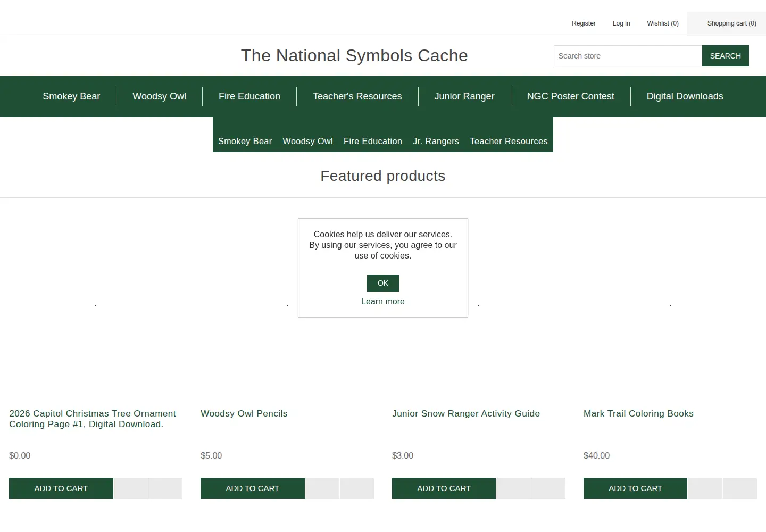Screen dimensions: 766x532
Task: Click the $5.00 price of Woodsy Owl Pencils
Action: [211, 455]
